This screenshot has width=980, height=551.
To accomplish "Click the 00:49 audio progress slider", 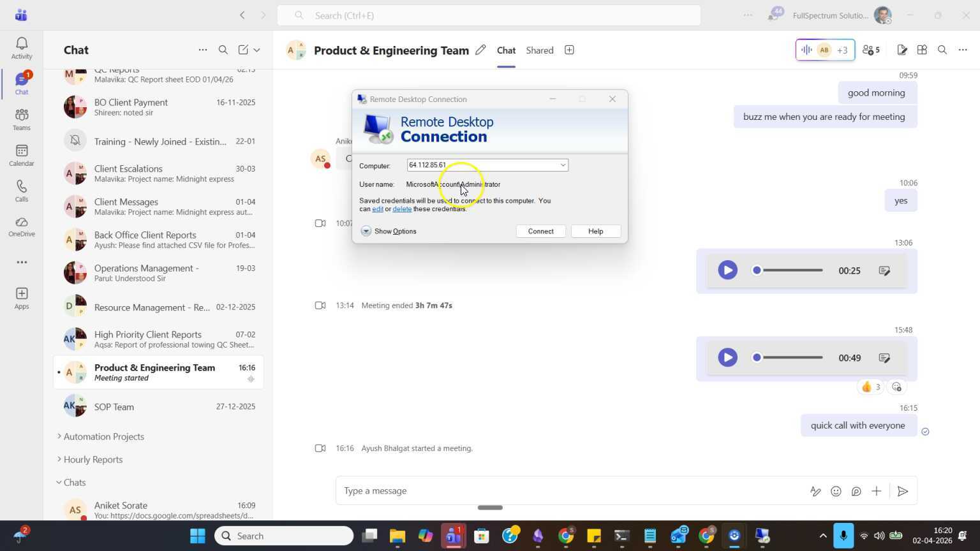I will 791,358.
